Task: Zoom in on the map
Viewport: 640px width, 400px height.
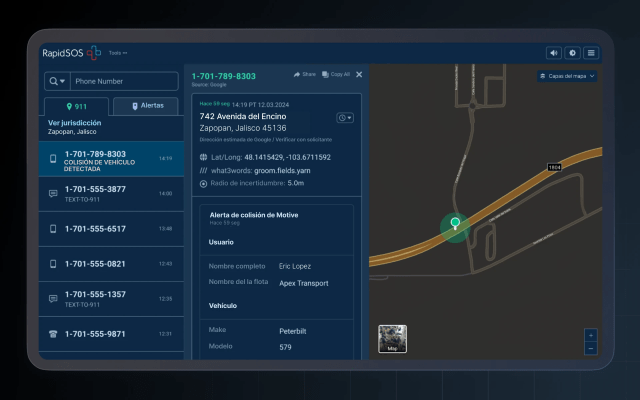Action: (x=590, y=335)
